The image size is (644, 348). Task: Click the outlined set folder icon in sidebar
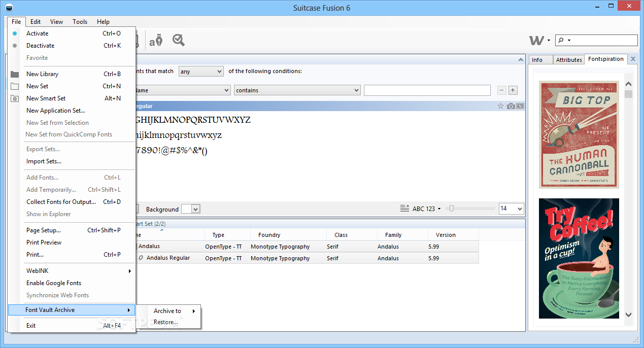tap(15, 86)
